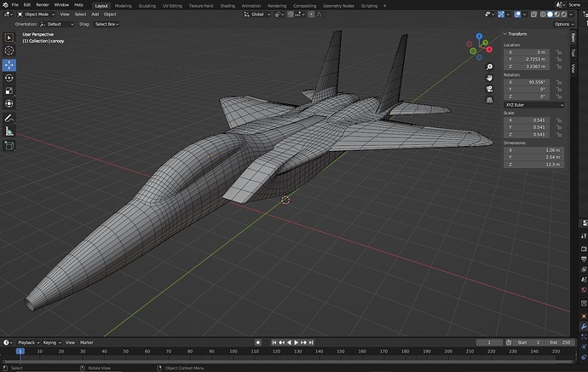Select the Rotate tool
The width and height of the screenshot is (588, 372).
9,78
